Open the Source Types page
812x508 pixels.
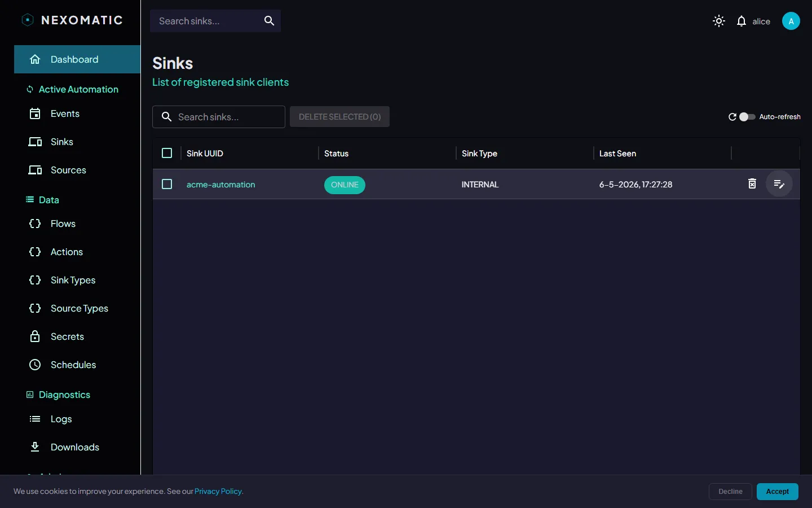[x=77, y=308]
